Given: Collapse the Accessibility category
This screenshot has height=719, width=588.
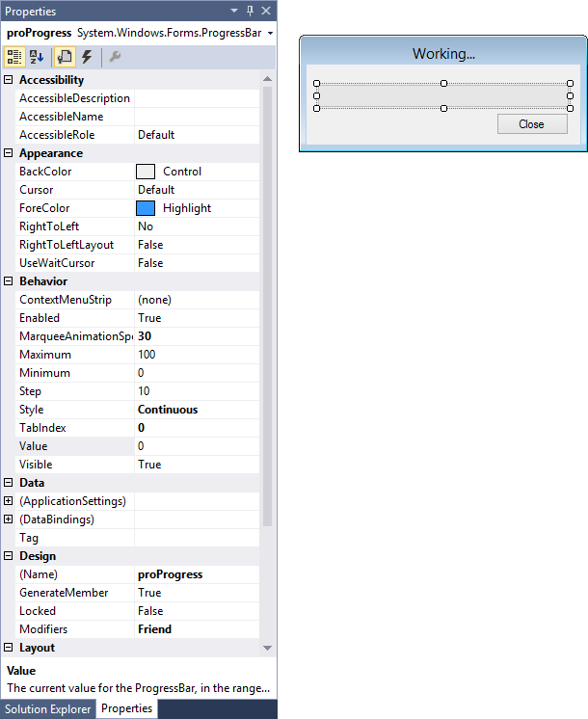Looking at the screenshot, I should click(9, 80).
